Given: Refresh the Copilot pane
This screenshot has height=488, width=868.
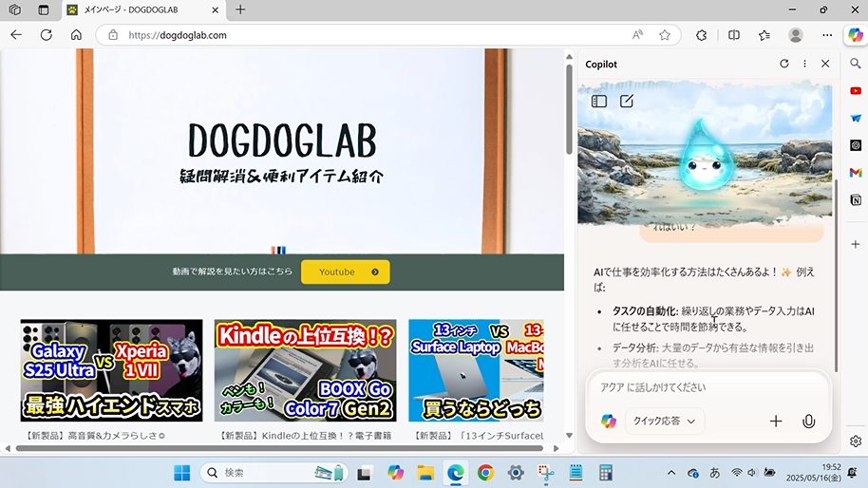Looking at the screenshot, I should [783, 64].
